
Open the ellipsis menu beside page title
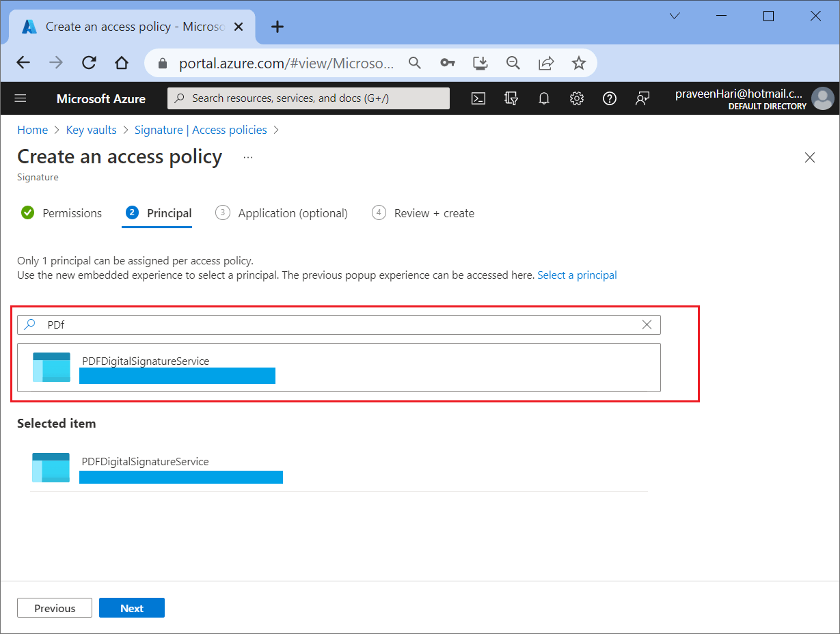[x=248, y=157]
